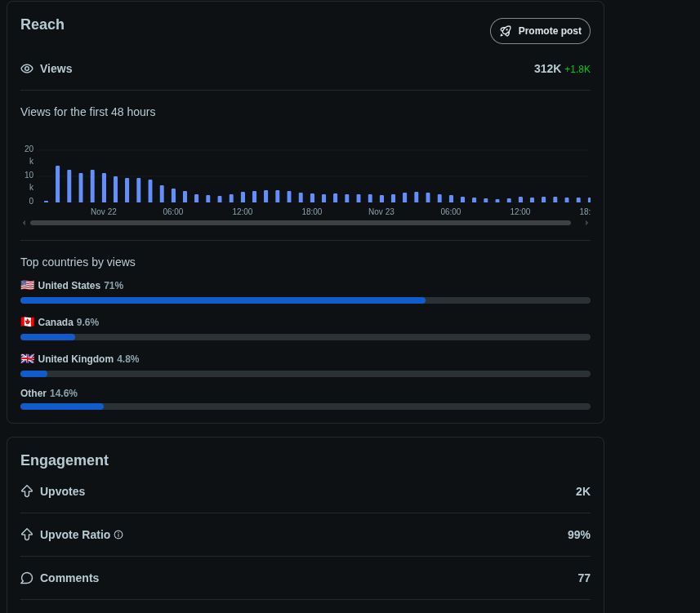Click the first 18:00 axis label

coord(311,211)
